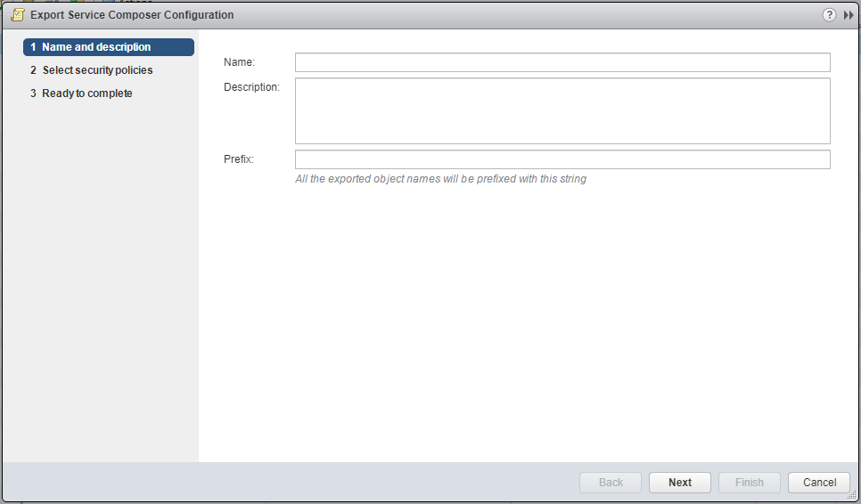The image size is (861, 504).
Task: Place the cursor in the Prefix field
Action: [562, 159]
